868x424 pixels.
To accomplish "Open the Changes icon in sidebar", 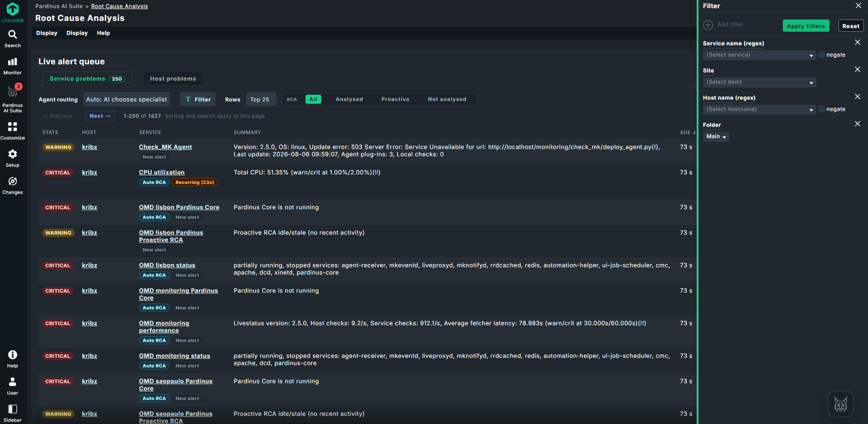I will (13, 181).
